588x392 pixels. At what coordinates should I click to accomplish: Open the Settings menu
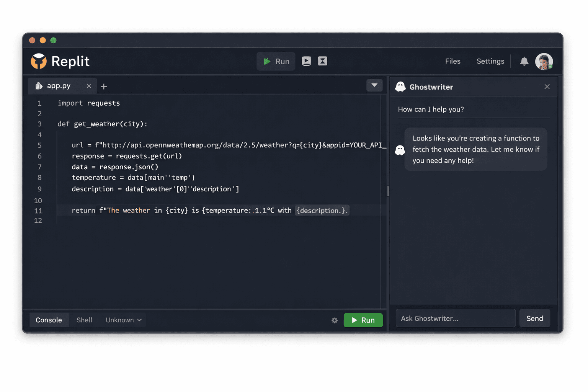click(x=490, y=61)
